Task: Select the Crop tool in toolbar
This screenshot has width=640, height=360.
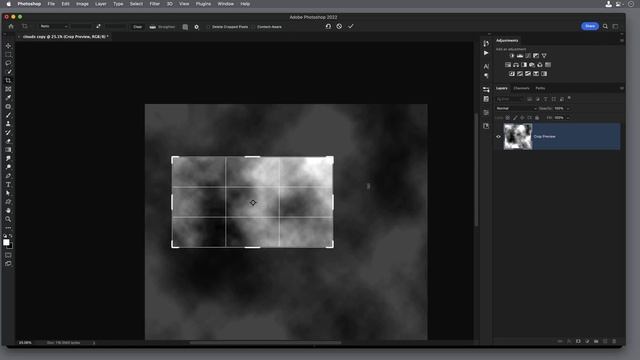Action: point(8,80)
